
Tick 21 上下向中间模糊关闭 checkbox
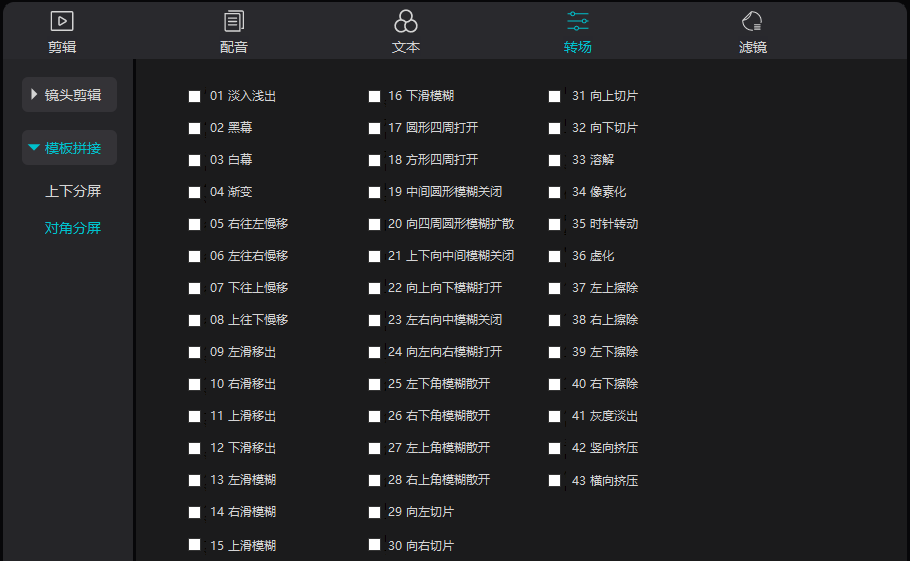374,256
